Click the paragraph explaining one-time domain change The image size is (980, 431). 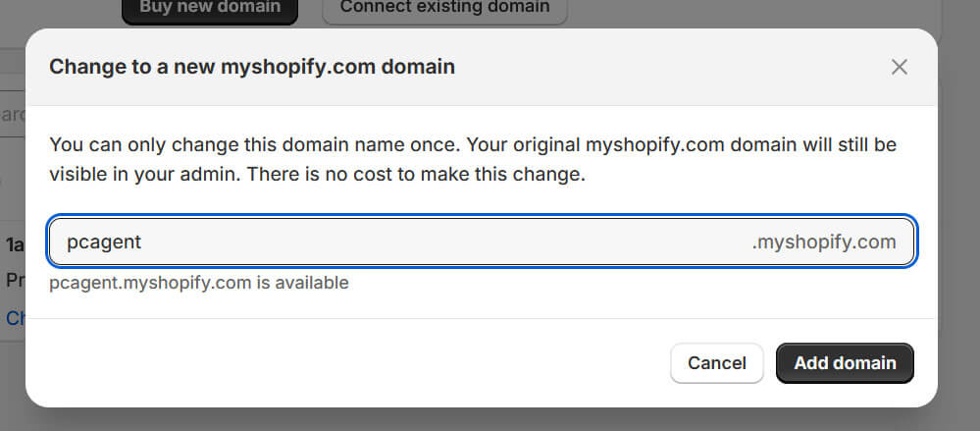[473, 160]
